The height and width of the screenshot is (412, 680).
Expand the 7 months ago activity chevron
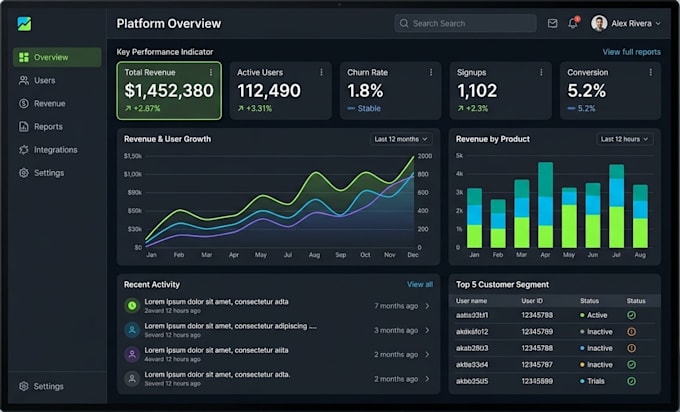(427, 306)
